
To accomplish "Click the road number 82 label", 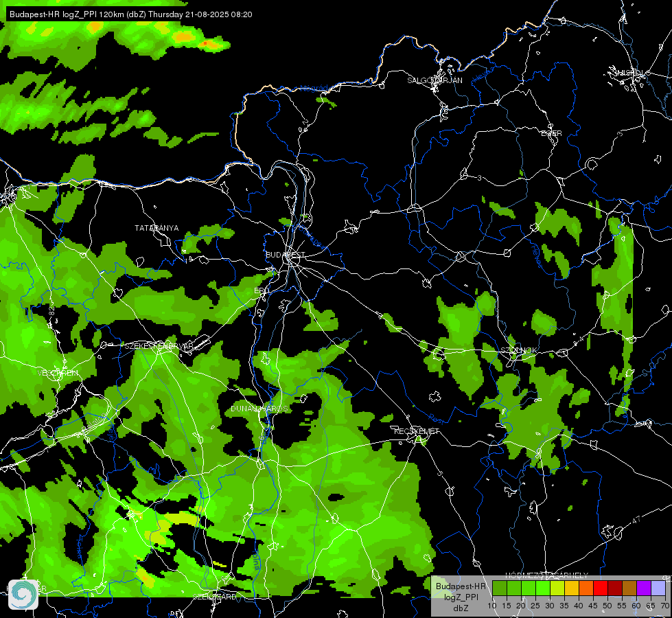I will point(52,311).
